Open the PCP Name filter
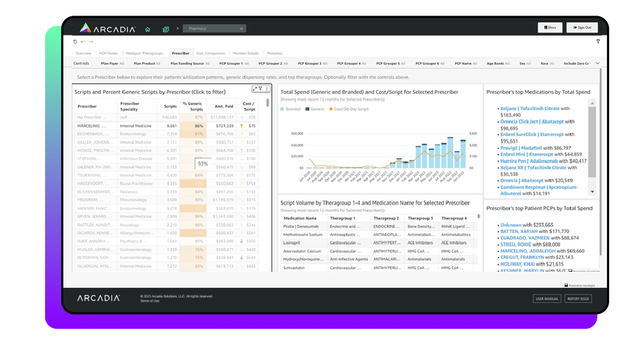 [466, 63]
